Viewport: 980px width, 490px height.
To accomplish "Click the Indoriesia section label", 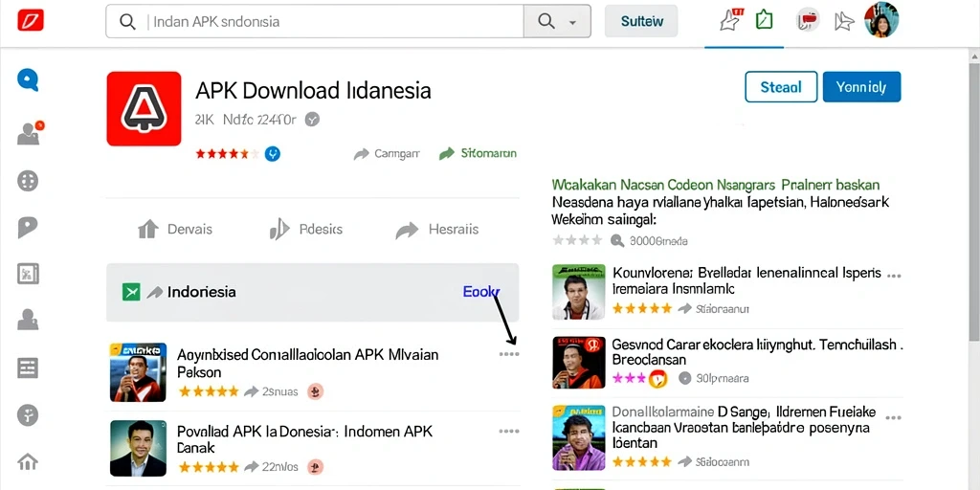I will point(202,292).
